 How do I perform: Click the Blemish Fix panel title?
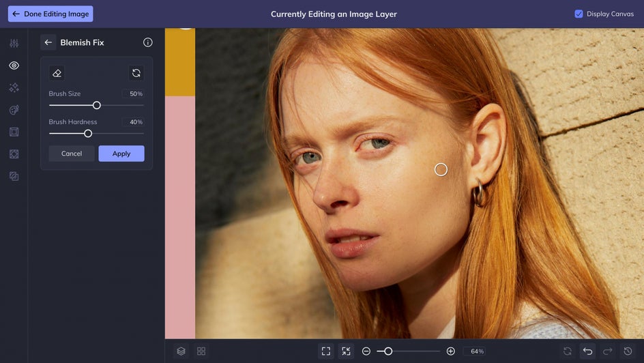82,43
